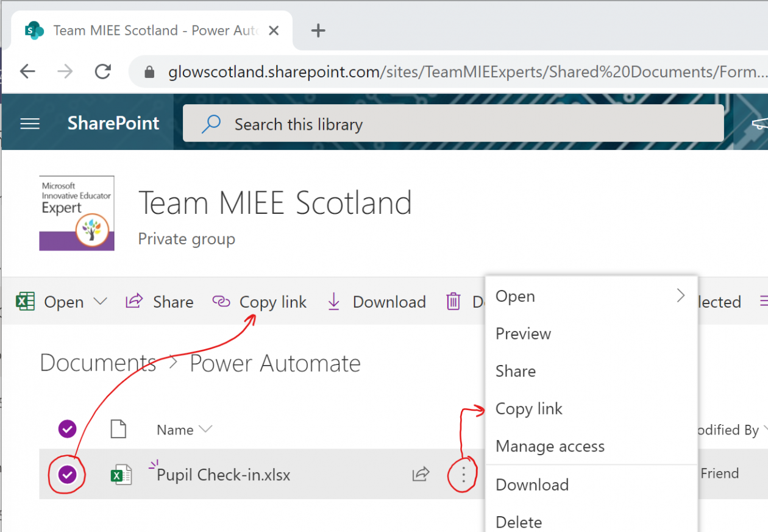Image resolution: width=768 pixels, height=532 pixels.
Task: Click the Share button label in toolbar
Action: (x=173, y=302)
